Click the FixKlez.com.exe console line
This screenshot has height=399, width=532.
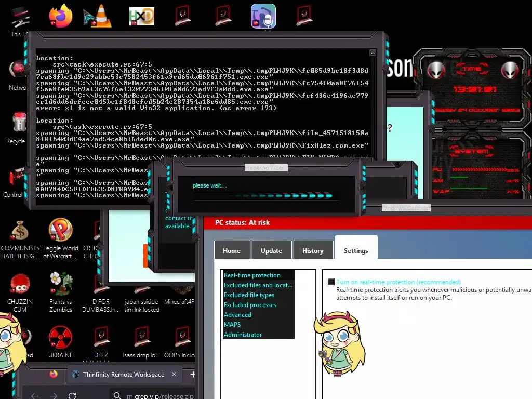tap(202, 145)
